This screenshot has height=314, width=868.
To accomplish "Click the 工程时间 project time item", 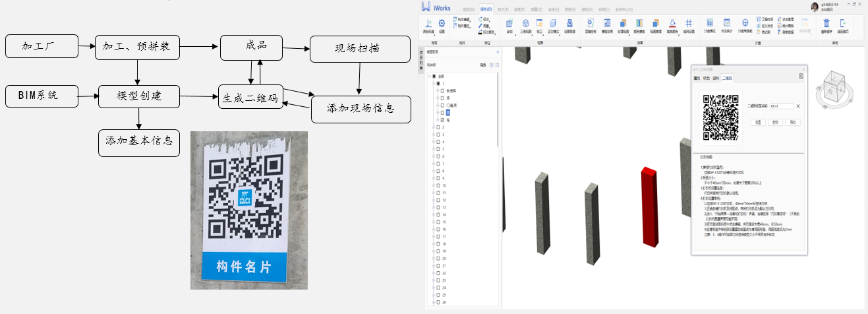I will [x=765, y=19].
